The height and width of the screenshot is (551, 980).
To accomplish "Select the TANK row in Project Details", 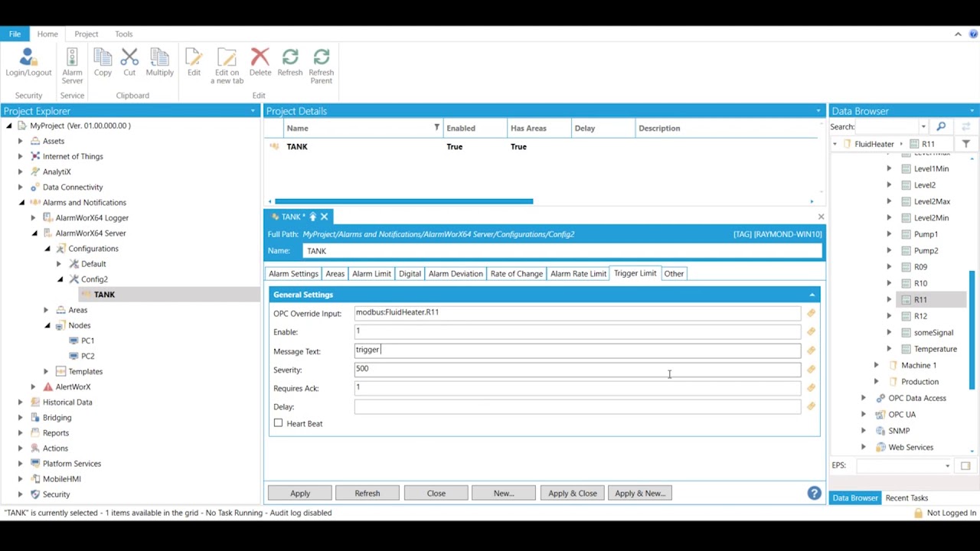I will (x=544, y=146).
